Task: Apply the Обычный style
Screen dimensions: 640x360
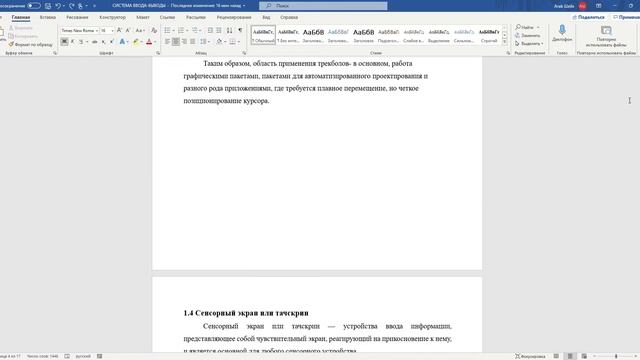Action: [263, 35]
